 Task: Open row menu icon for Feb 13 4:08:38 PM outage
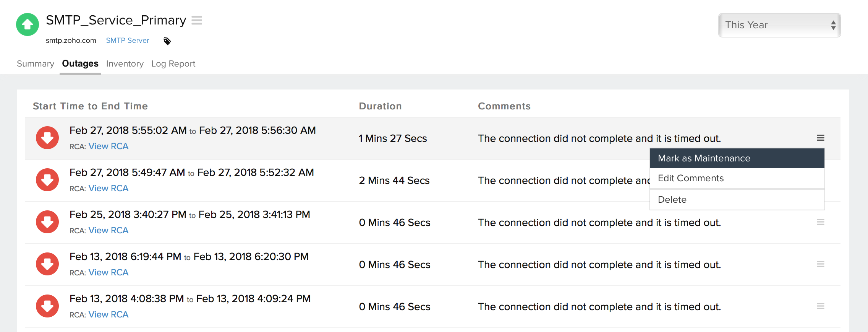point(820,306)
